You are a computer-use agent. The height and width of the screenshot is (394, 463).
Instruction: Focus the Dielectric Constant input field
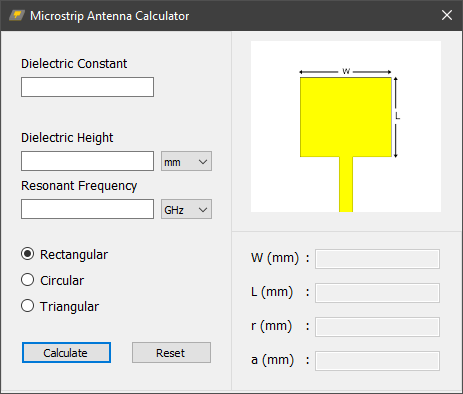(87, 87)
